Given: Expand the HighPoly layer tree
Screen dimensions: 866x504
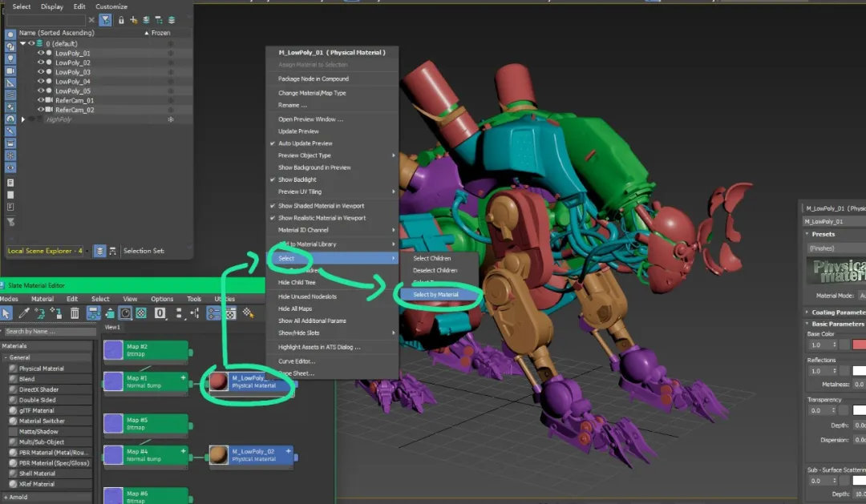Looking at the screenshot, I should tap(23, 119).
